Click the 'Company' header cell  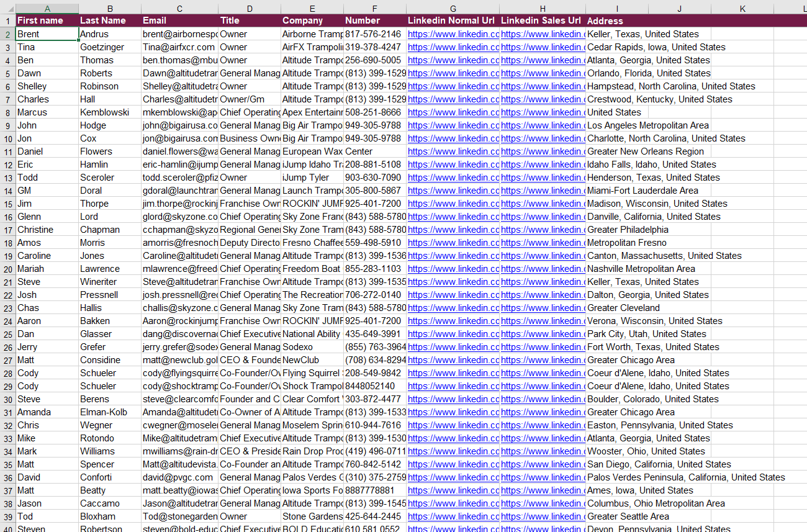click(x=312, y=20)
